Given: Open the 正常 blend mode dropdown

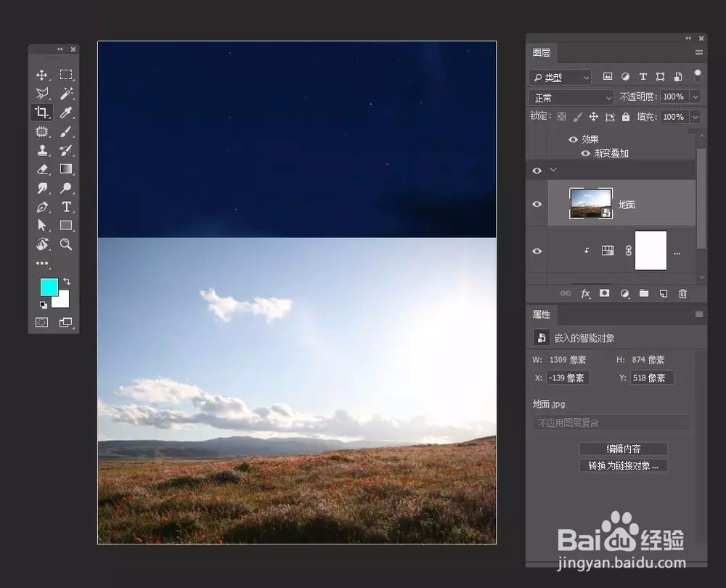Looking at the screenshot, I should [570, 97].
